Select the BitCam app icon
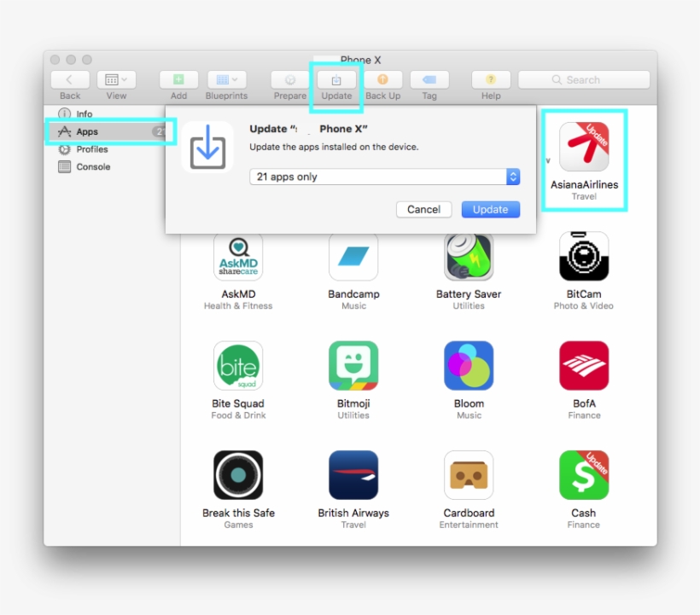The height and width of the screenshot is (615, 700). tap(584, 257)
